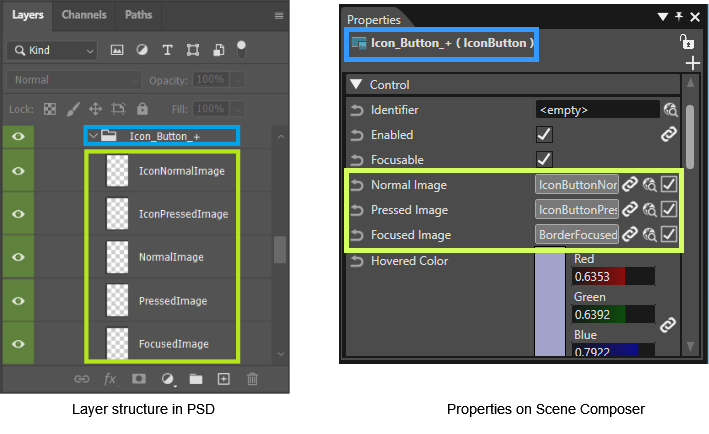Screen dimensions: 709x434
Task: Collapse the Control section
Action: click(356, 85)
